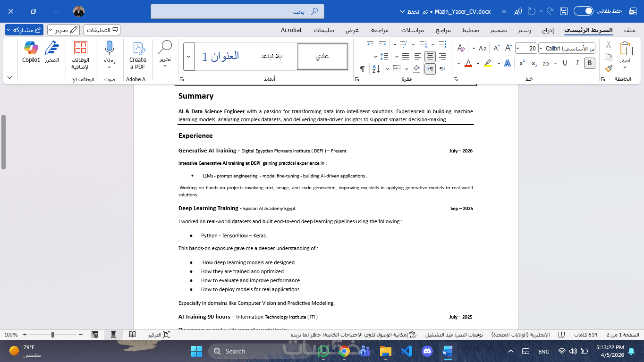Click the search box in title bar
The image size is (644, 362).
237,11
